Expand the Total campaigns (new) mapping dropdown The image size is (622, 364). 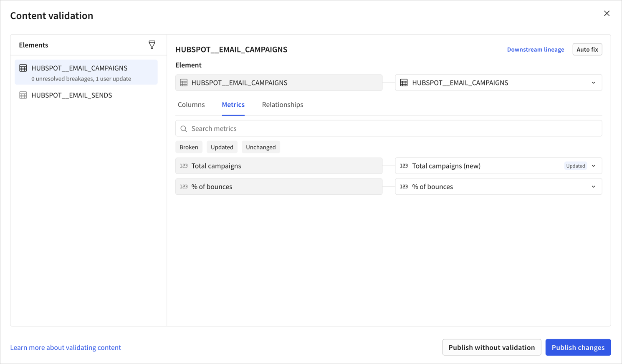(x=593, y=166)
